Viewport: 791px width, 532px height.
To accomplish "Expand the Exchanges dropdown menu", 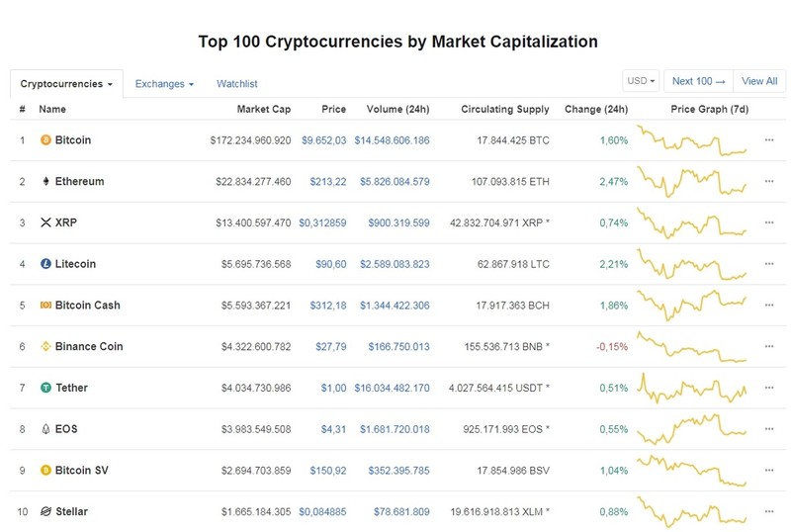I will point(164,84).
